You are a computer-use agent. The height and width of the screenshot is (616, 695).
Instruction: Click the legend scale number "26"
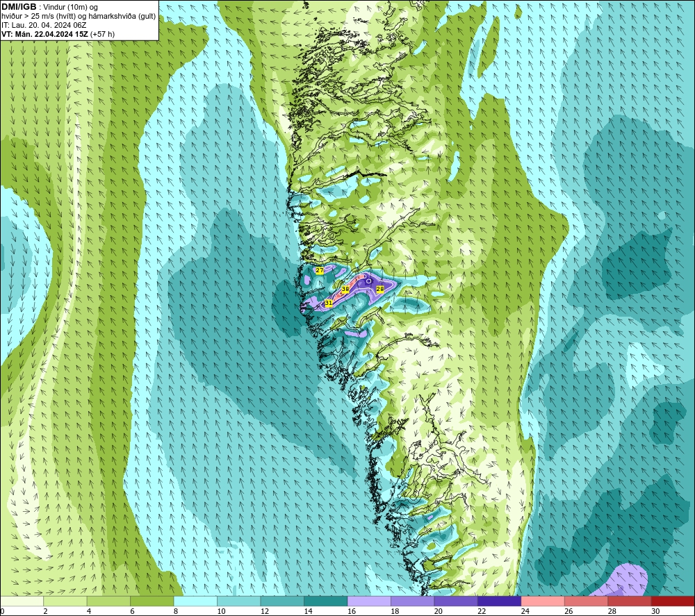pos(569,611)
